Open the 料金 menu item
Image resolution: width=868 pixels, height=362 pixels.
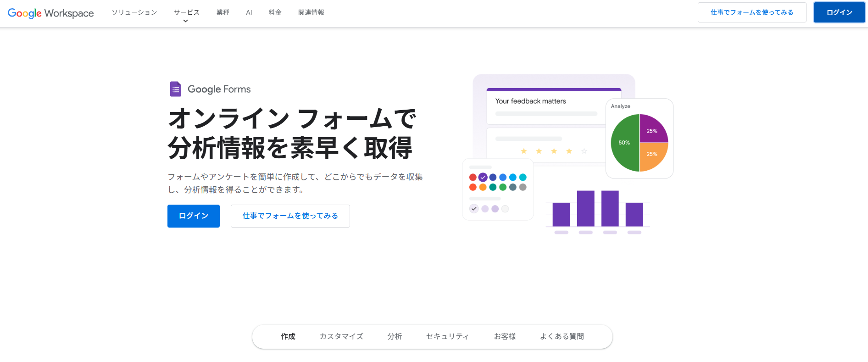(x=275, y=12)
